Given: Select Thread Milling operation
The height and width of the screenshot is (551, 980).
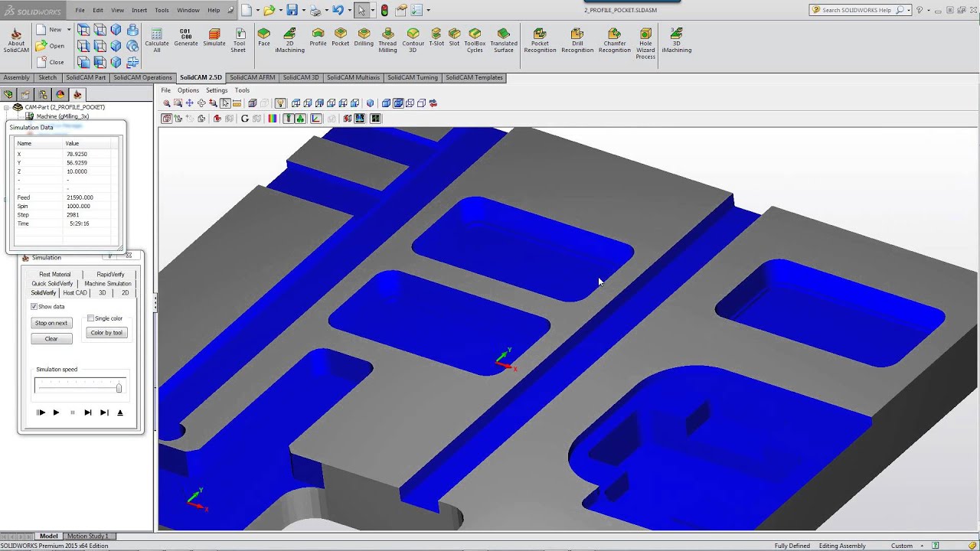Looking at the screenshot, I should [388, 41].
